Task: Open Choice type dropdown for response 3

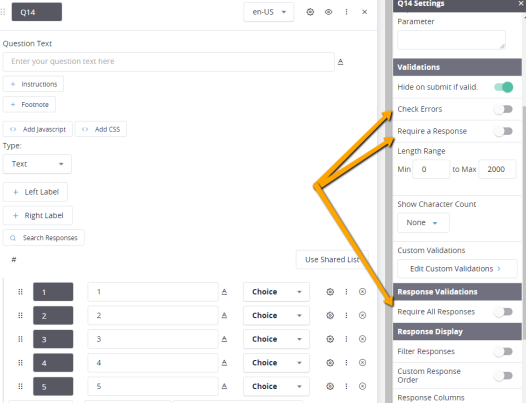Action: 276,339
